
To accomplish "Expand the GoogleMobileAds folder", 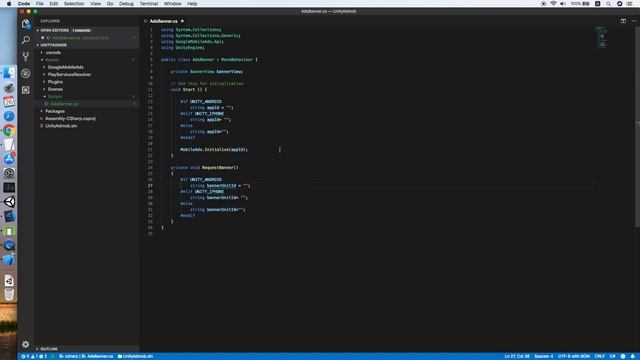I will pyautogui.click(x=66, y=67).
